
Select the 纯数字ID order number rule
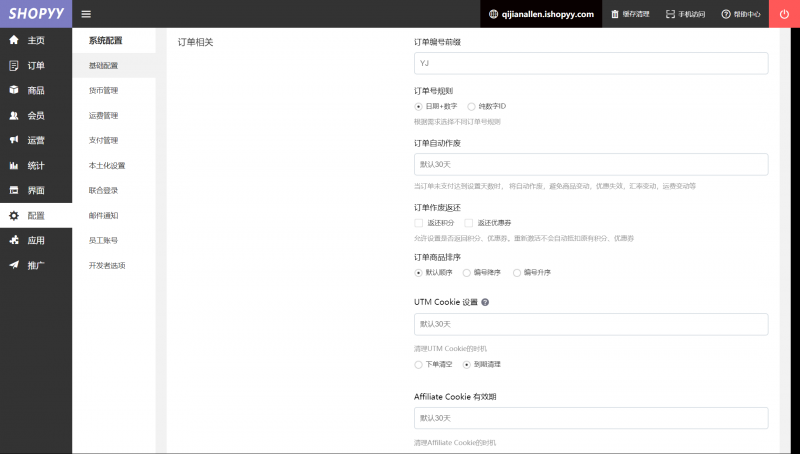click(471, 107)
